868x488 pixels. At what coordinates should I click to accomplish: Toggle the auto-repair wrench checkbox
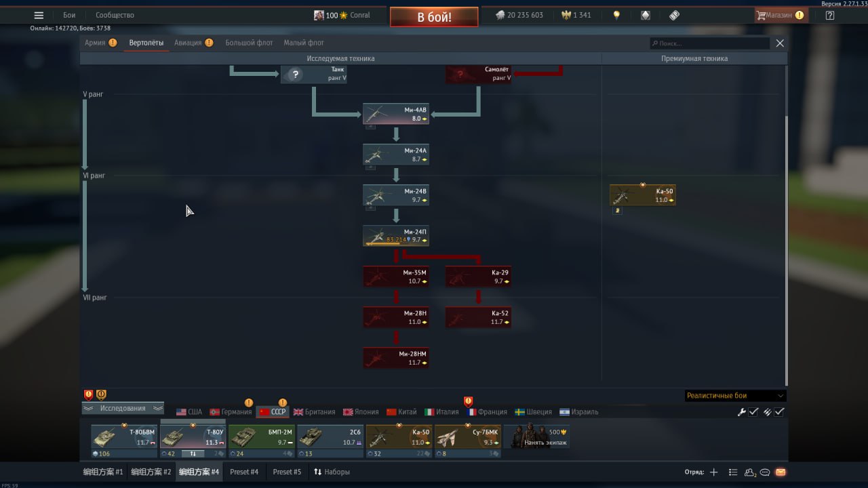pos(753,411)
